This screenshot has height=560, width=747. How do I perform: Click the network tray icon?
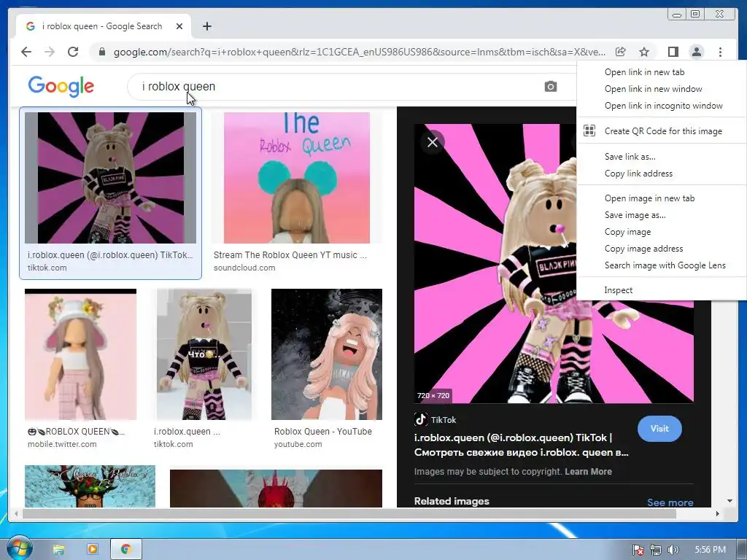tap(656, 550)
